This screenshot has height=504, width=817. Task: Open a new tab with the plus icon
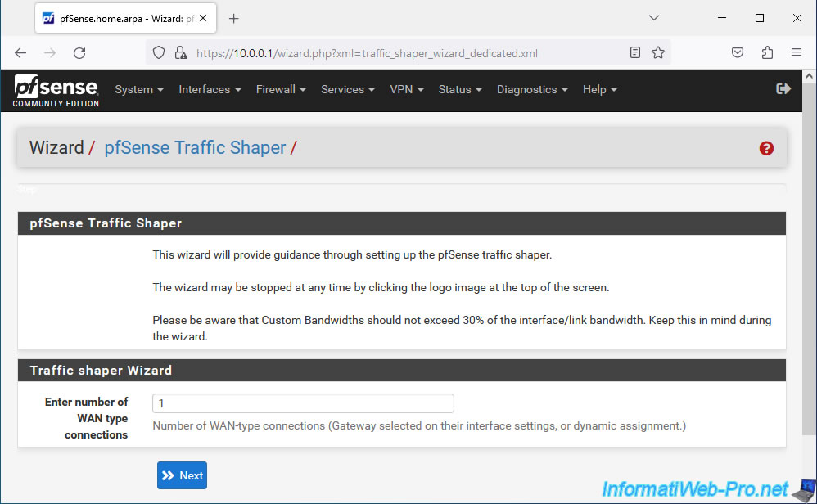click(234, 19)
